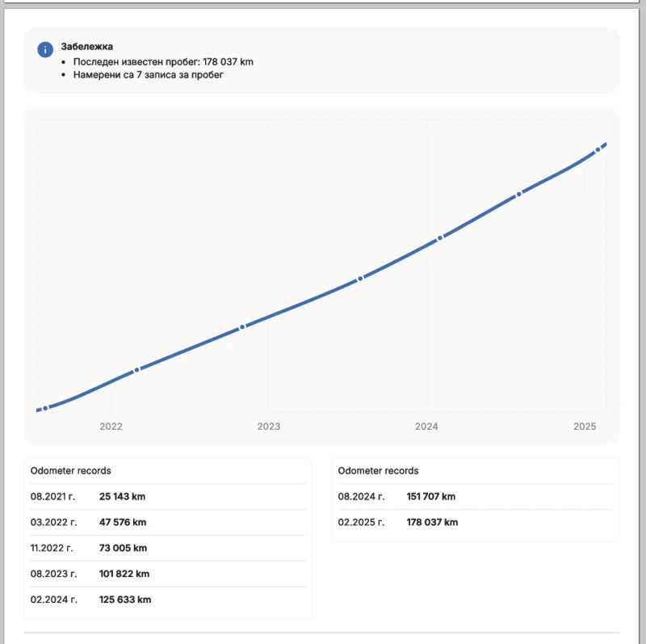Screen dimensions: 646x644
Task: Select the 02.2025 odometer record row
Action: coord(476,523)
